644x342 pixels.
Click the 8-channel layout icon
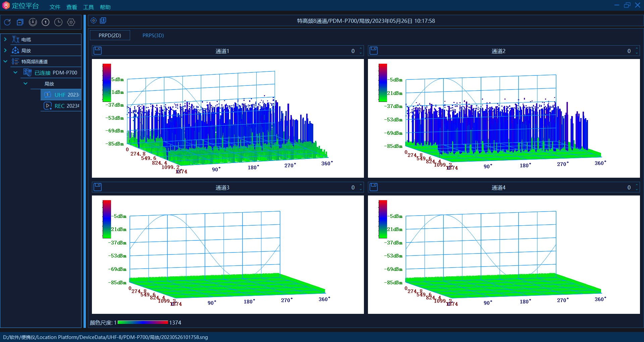click(103, 20)
